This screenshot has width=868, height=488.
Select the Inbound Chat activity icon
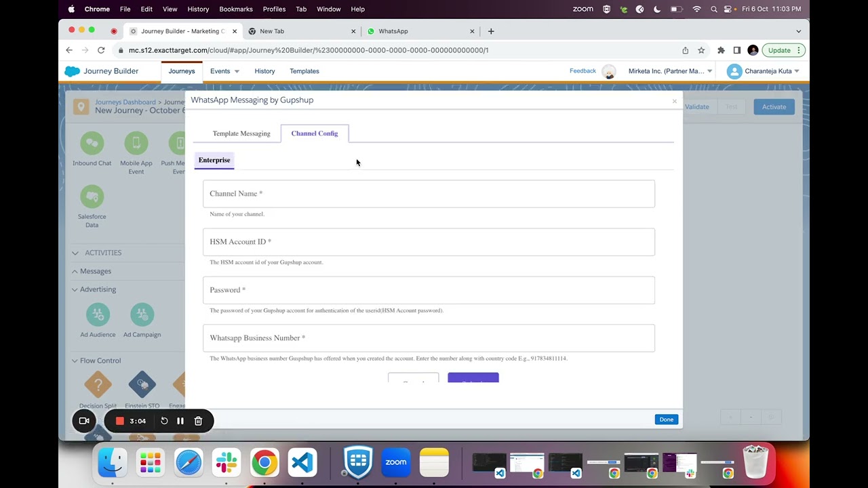tap(92, 143)
